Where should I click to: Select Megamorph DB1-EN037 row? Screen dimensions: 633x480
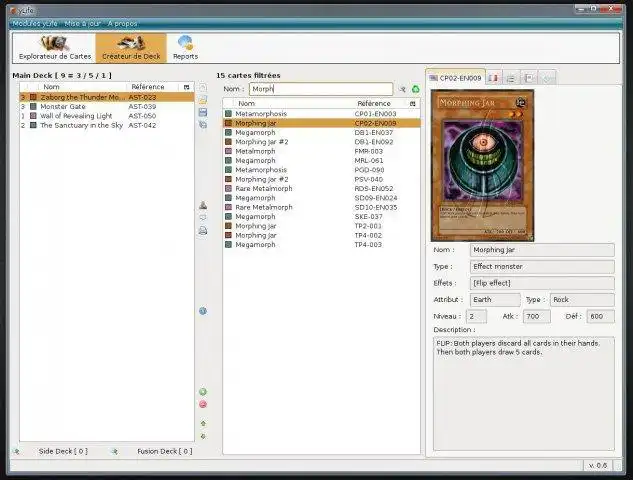pos(321,132)
